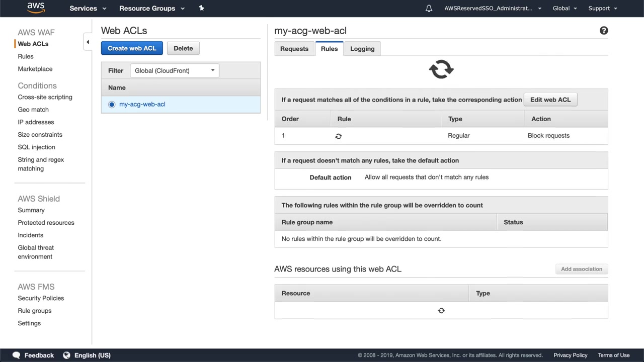Click the rule loading refresh icon
Image resolution: width=644 pixels, height=362 pixels.
(x=339, y=136)
